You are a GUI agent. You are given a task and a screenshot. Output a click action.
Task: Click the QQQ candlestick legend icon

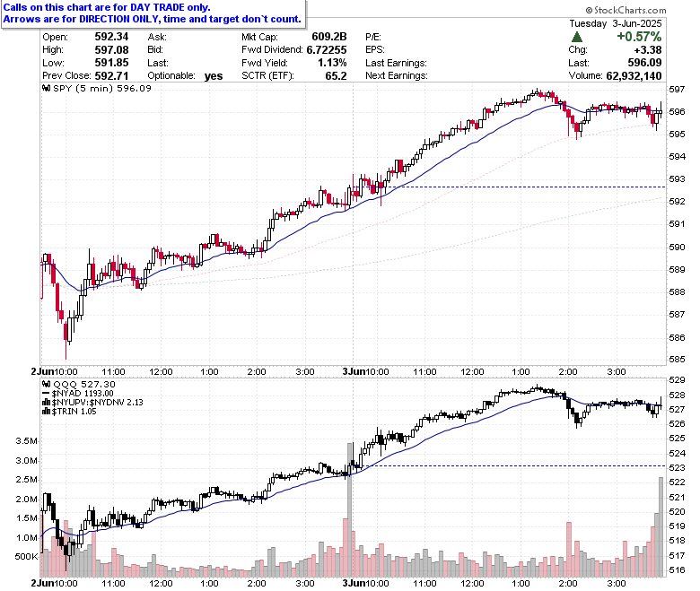coord(46,384)
